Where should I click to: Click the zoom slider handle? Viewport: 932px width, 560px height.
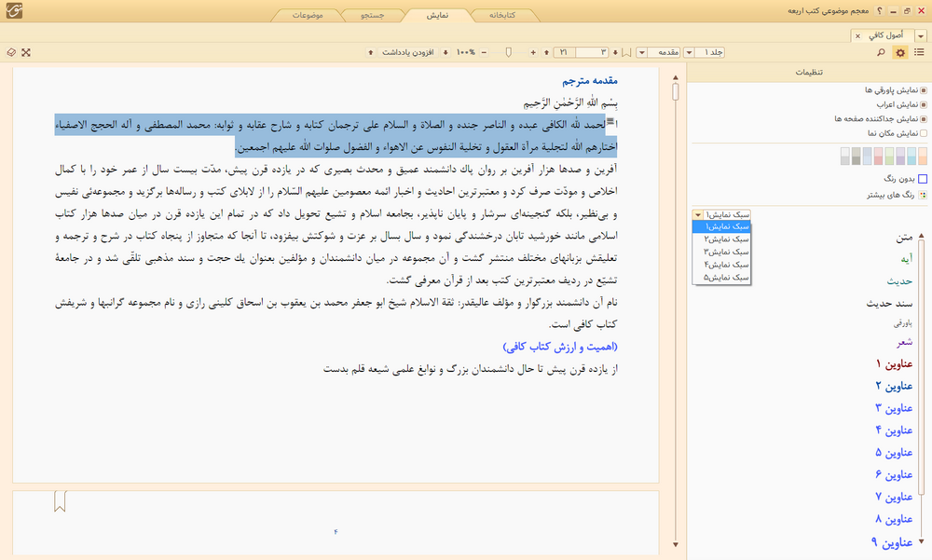click(508, 52)
